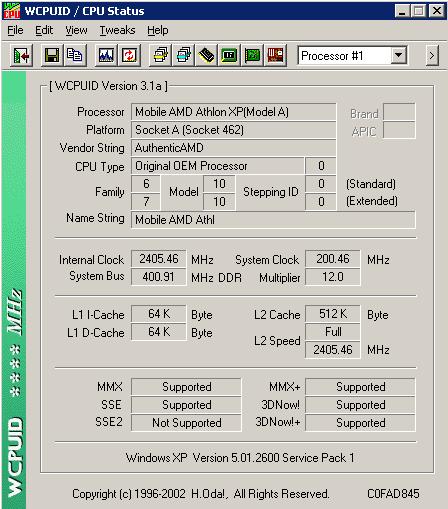448x509 pixels.
Task: Click the extended Family value 7
Action: tap(146, 202)
